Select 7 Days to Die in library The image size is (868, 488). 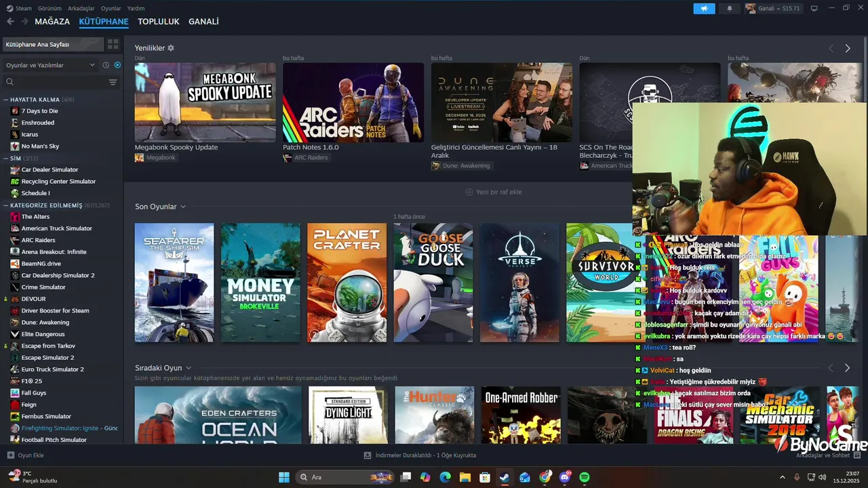click(39, 111)
